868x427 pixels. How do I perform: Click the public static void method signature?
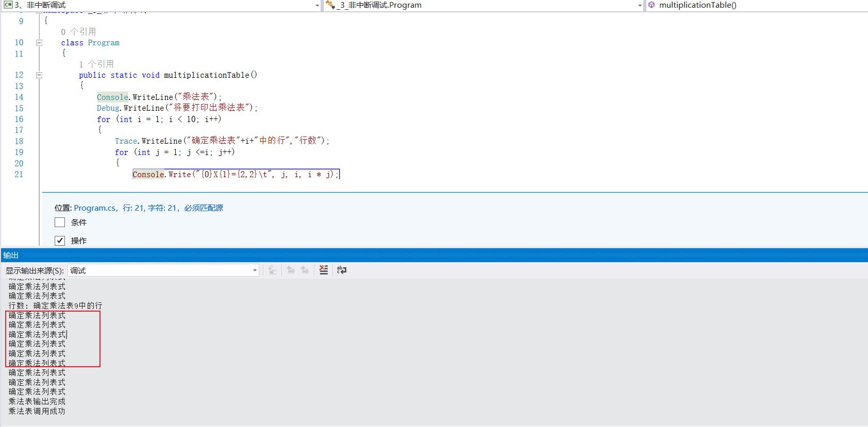(x=168, y=75)
